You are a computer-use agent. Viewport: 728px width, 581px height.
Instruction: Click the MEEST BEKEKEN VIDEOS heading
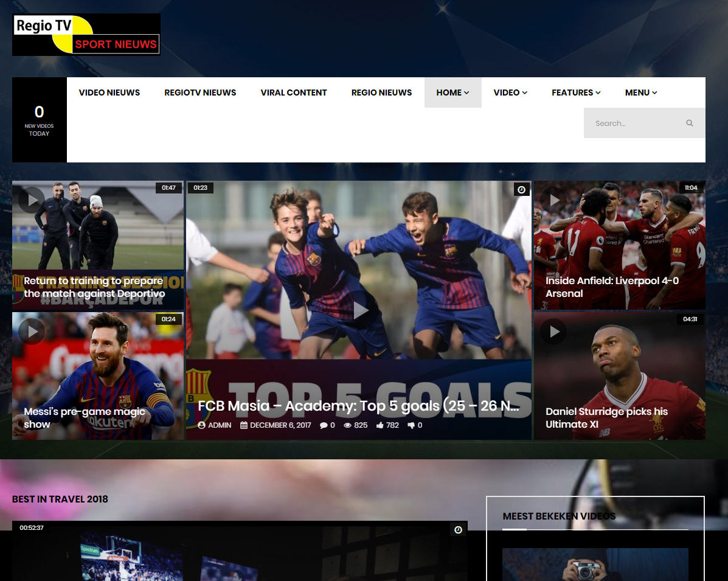coord(559,517)
